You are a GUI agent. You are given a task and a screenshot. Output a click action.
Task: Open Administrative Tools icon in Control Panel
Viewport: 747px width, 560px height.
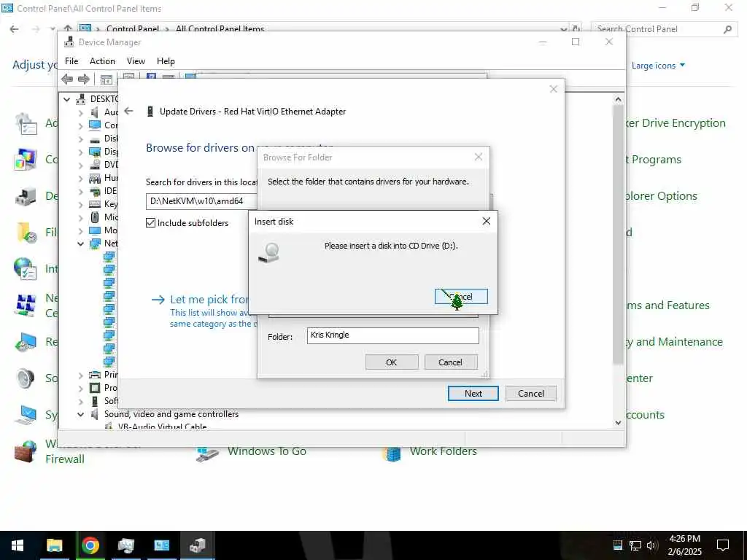pos(26,123)
